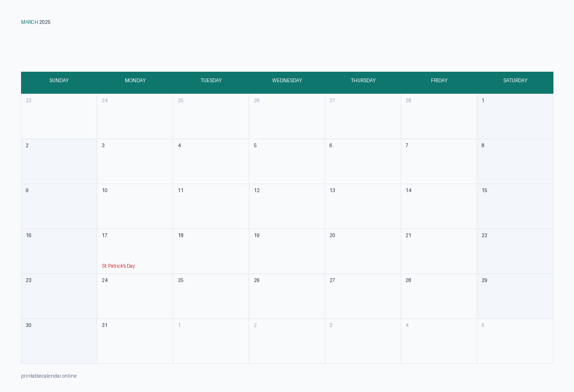Click the faded next-month date 5
Image resolution: width=574 pixels, height=392 pixels.
483,326
